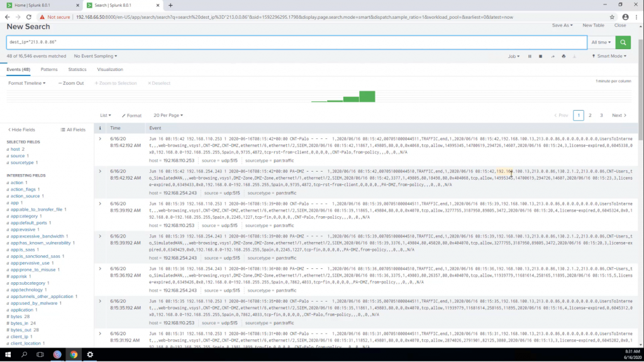
Task: Switch to the Home | Splunk browser tab
Action: [43, 5]
